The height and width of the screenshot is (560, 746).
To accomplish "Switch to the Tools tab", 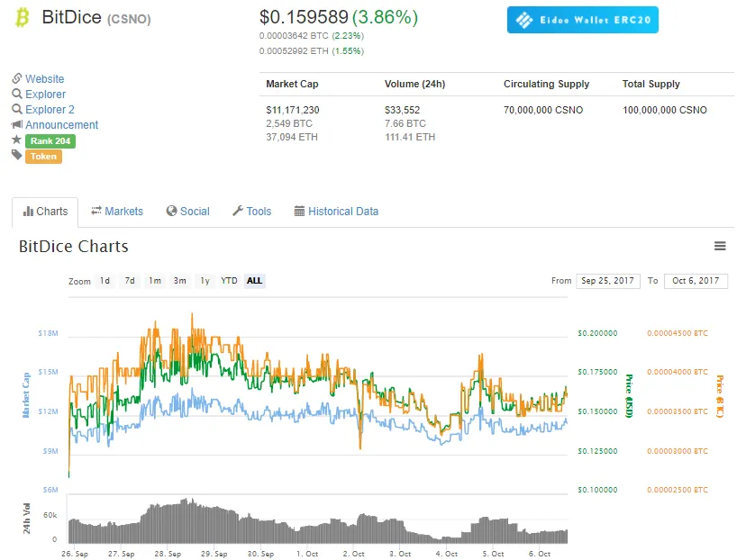I will click(x=251, y=211).
